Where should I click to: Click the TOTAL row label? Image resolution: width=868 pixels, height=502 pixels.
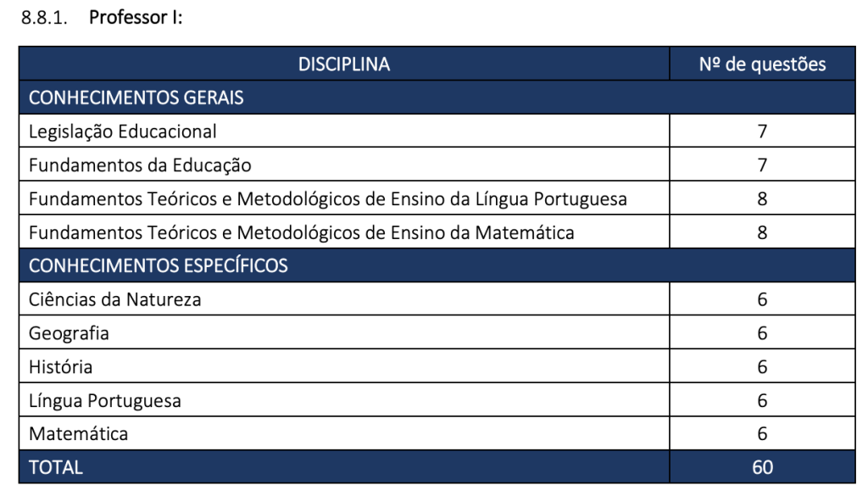56,467
